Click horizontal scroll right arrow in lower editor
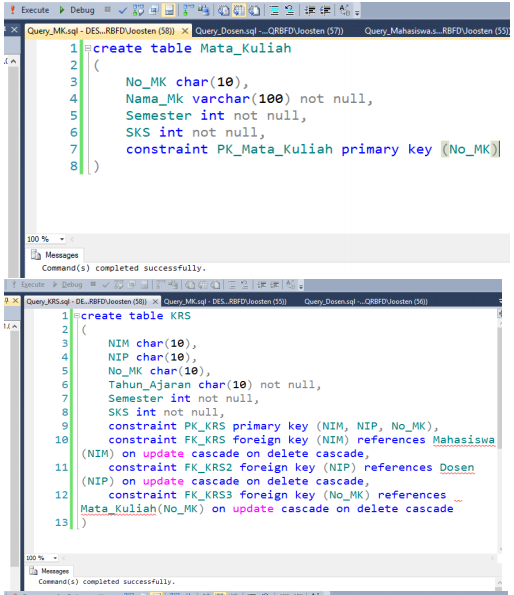 (493, 558)
